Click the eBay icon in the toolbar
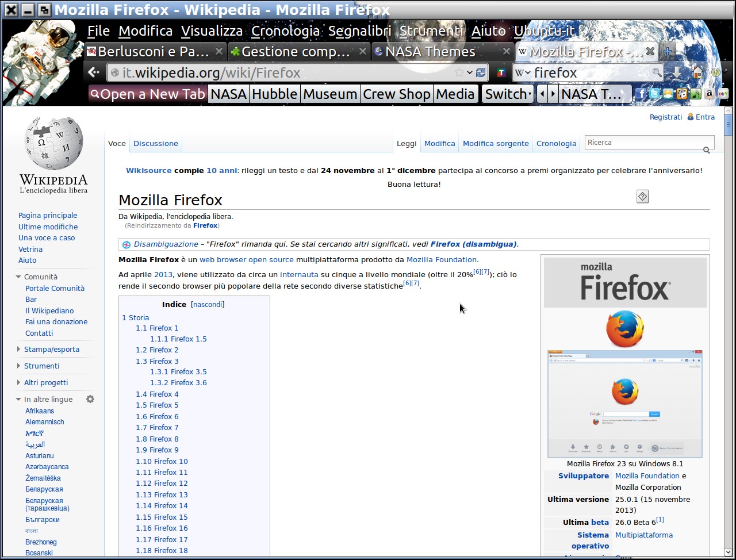The image size is (736, 560). click(723, 94)
